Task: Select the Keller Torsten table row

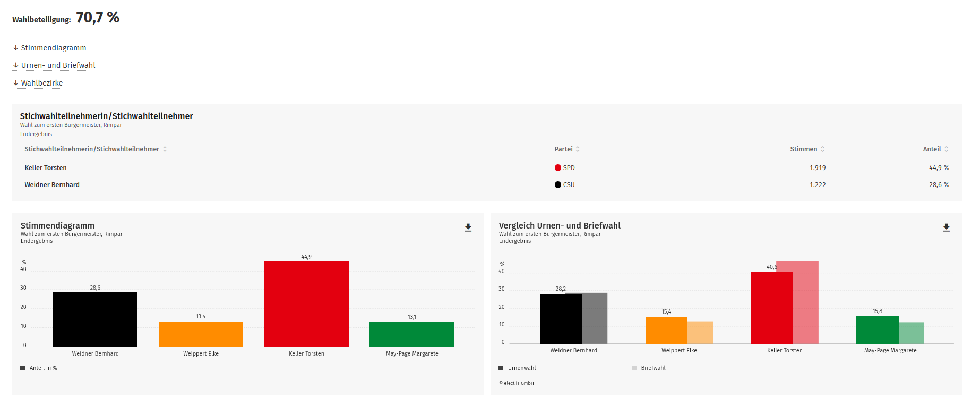Action: pos(46,168)
